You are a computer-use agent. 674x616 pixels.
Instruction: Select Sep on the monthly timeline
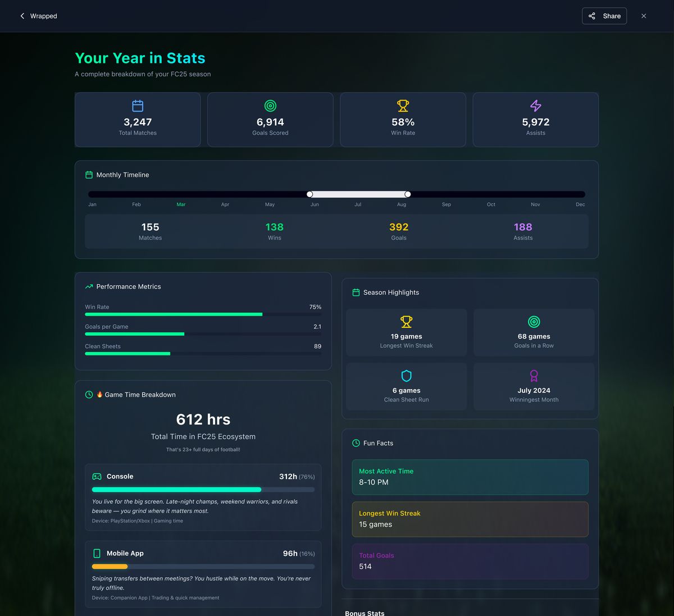point(447,204)
